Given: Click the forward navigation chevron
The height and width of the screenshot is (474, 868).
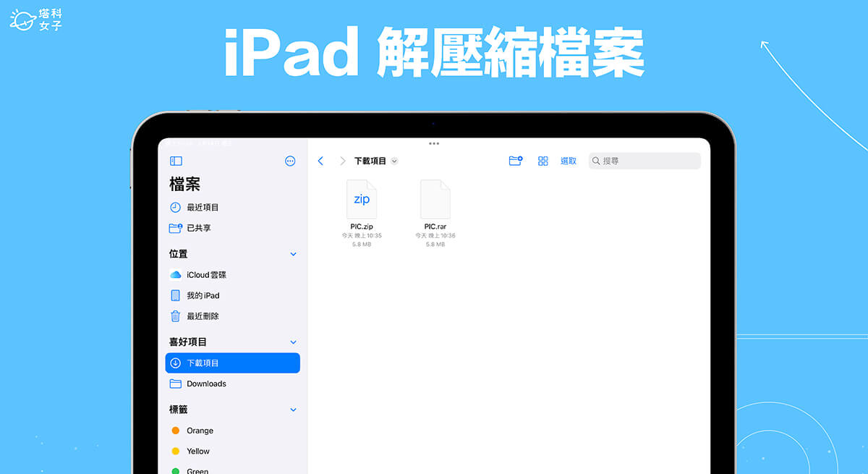Looking at the screenshot, I should pyautogui.click(x=342, y=161).
